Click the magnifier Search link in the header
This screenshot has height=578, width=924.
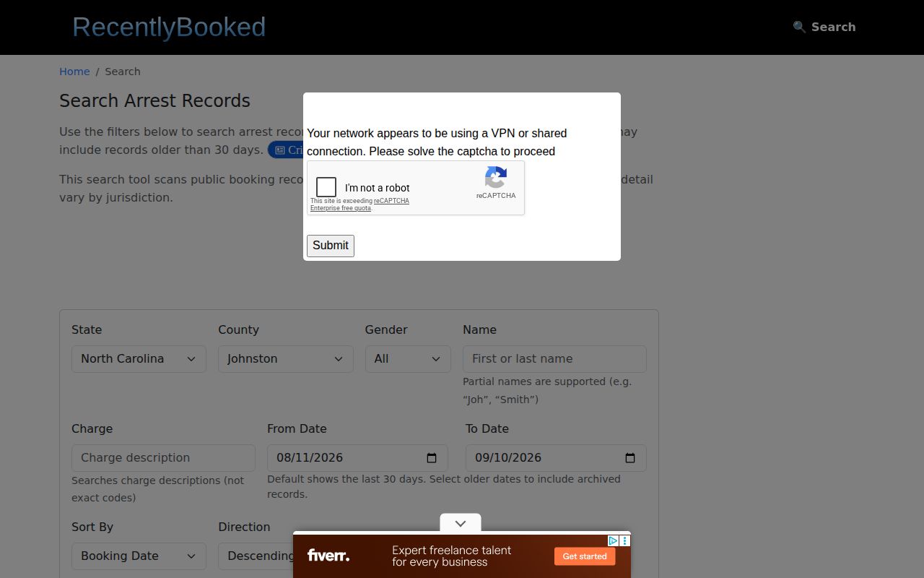(x=824, y=27)
